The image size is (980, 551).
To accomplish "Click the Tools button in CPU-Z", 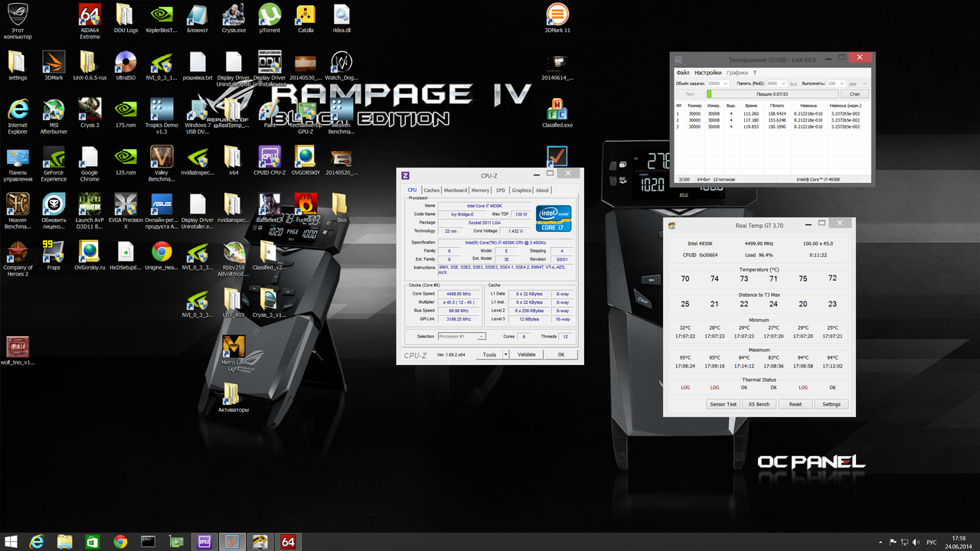I will [490, 354].
